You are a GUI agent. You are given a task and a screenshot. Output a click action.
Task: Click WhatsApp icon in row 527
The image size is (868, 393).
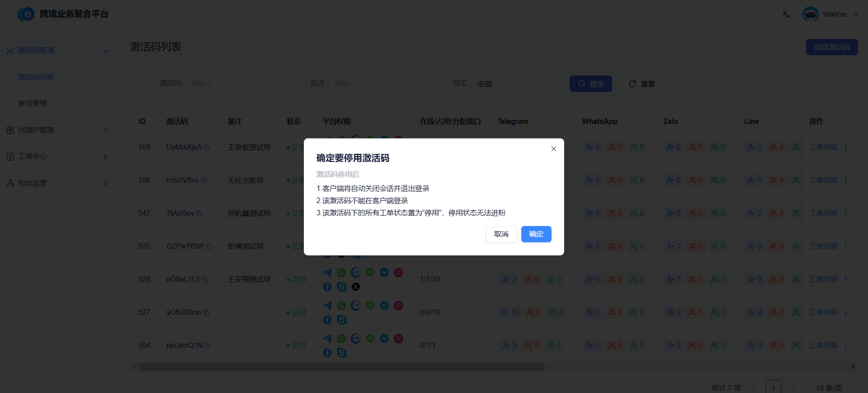point(342,306)
